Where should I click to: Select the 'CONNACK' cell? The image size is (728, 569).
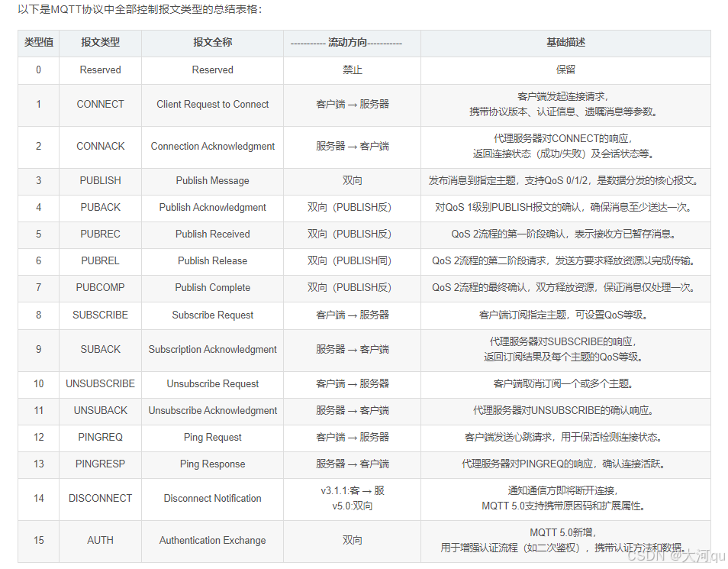click(100, 146)
